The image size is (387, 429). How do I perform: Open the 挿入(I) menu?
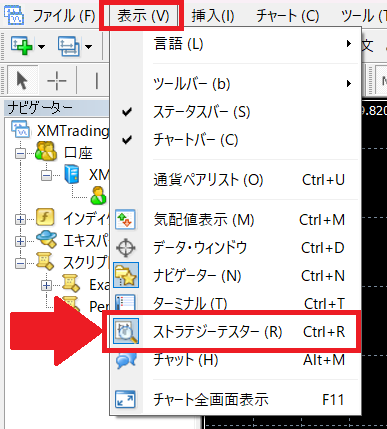click(x=213, y=16)
